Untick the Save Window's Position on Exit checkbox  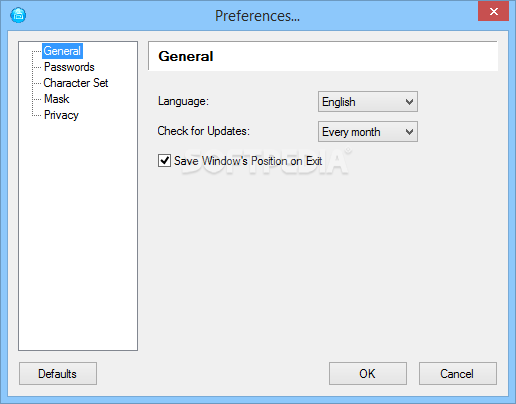click(x=164, y=161)
